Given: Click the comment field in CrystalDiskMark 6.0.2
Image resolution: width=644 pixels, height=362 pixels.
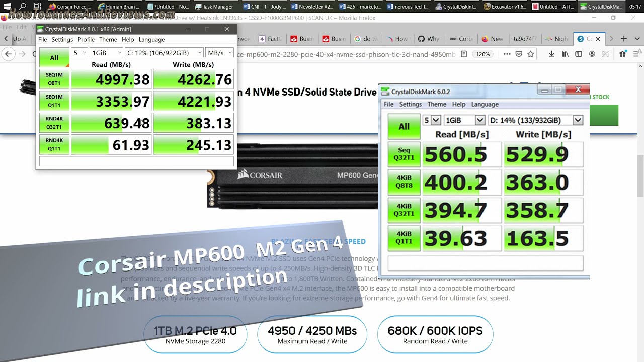Looking at the screenshot, I should 486,263.
